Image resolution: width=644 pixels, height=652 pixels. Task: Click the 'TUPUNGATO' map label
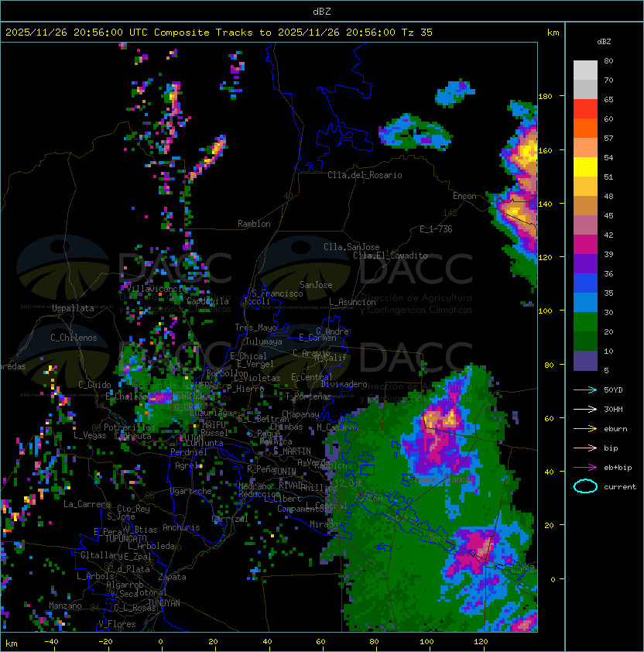(125, 538)
